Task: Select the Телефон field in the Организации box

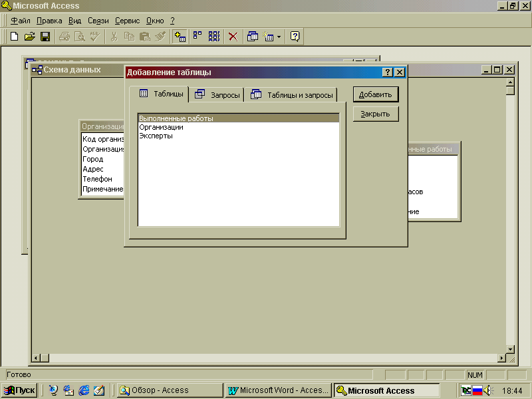Action: point(103,179)
